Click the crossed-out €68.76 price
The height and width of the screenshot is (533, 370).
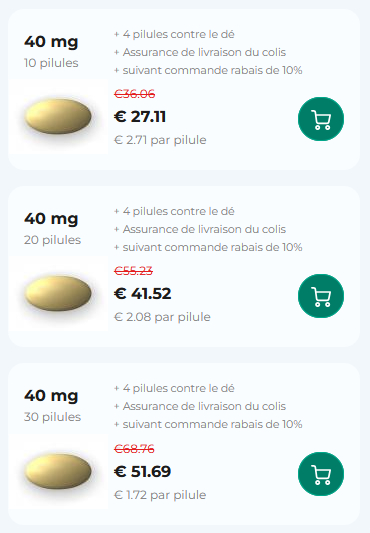click(x=134, y=449)
